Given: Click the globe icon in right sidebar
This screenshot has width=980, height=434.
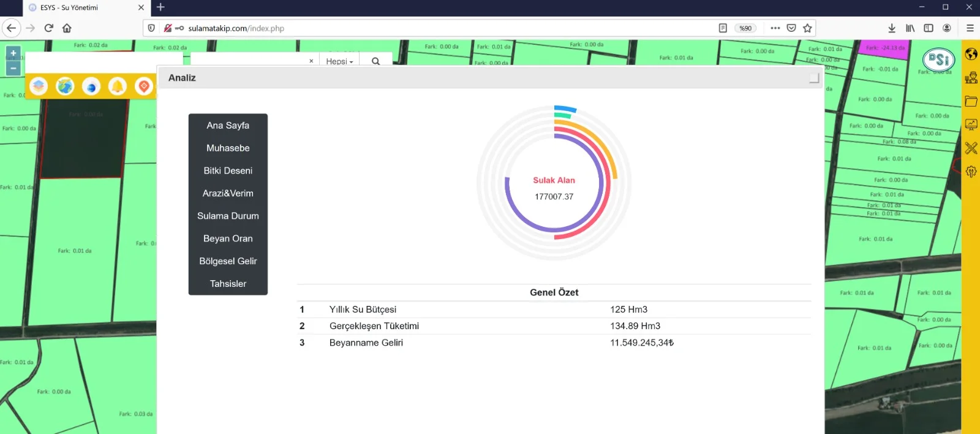Looking at the screenshot, I should [971, 54].
